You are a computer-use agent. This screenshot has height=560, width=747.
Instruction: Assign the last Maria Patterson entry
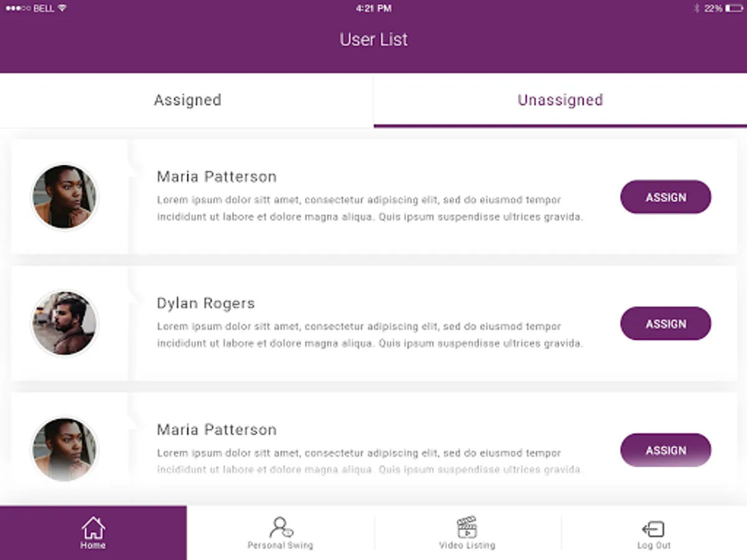pos(665,450)
